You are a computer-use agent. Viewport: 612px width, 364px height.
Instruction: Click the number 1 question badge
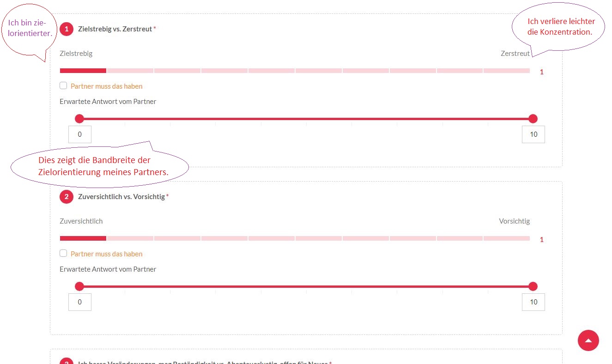67,29
